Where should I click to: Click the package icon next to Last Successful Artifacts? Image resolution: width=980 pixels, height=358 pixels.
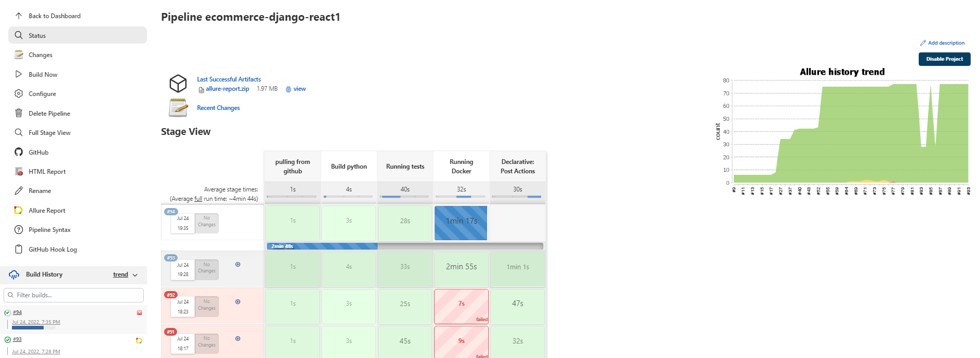(x=178, y=83)
